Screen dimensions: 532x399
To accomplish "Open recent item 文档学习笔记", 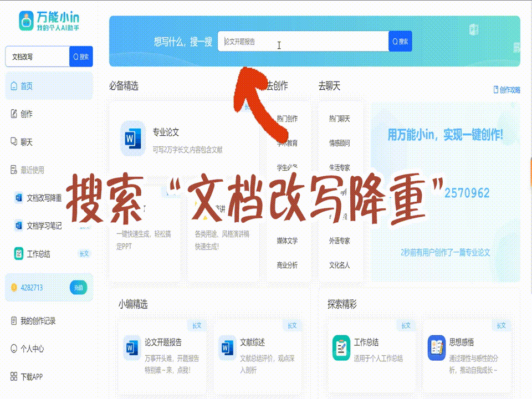I will pyautogui.click(x=44, y=226).
